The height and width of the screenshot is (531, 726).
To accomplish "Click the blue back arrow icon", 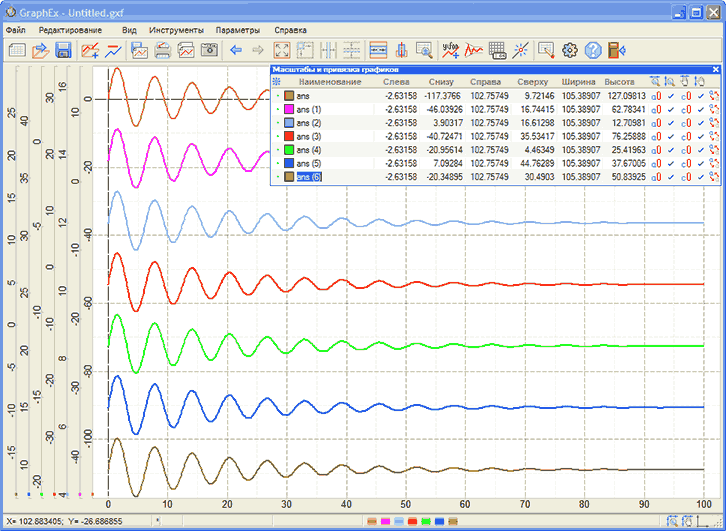I will pos(236,50).
